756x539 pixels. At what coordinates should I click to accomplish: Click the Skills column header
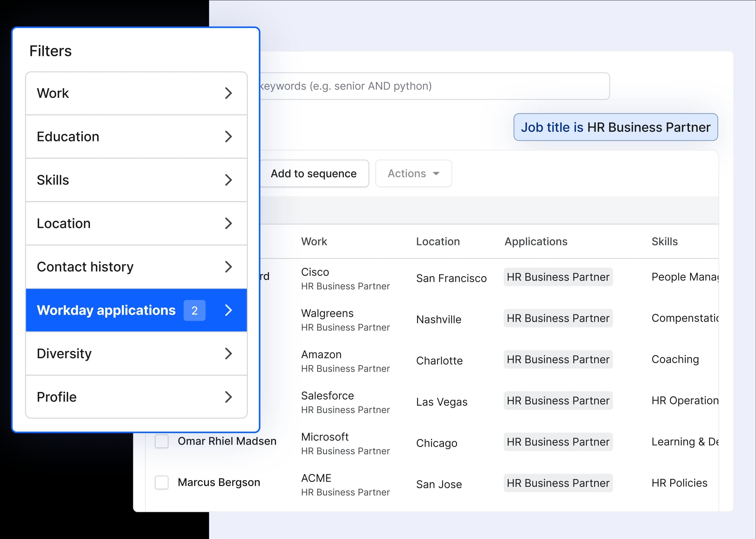(664, 241)
